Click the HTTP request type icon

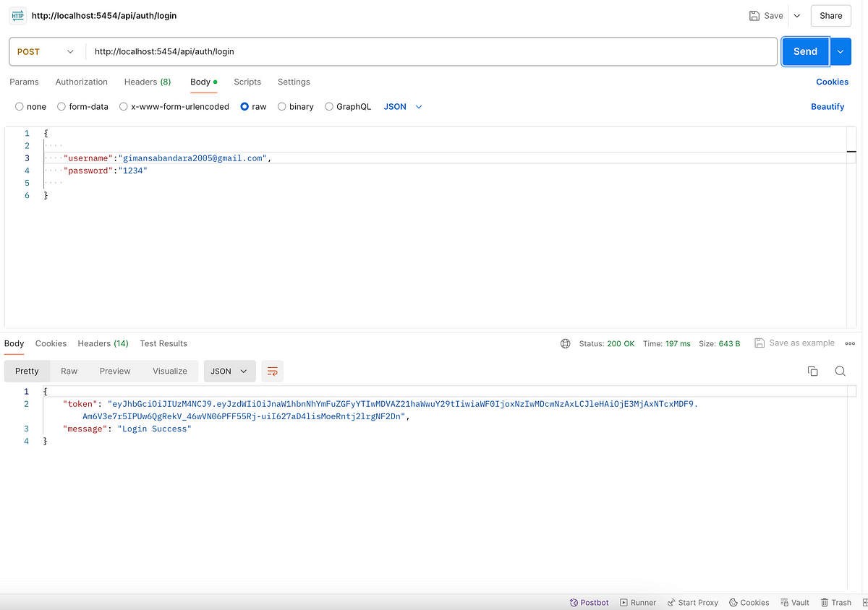coord(17,15)
